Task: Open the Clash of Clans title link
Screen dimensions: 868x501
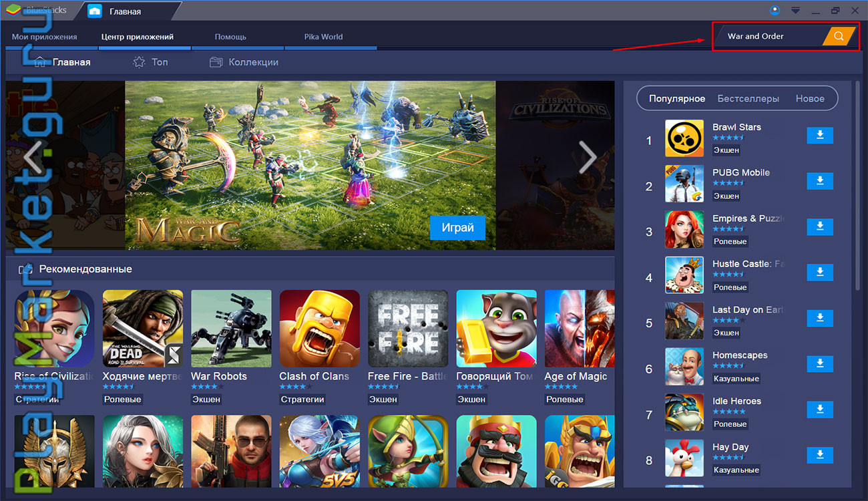Action: pos(314,376)
